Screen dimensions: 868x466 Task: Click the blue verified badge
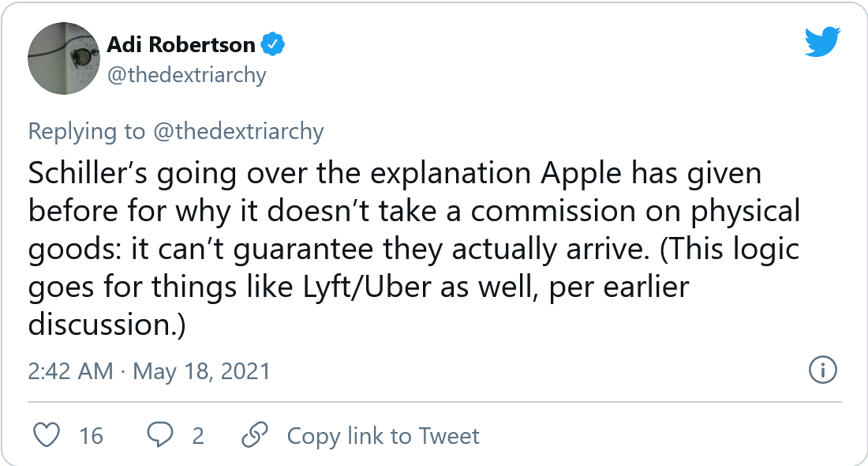pyautogui.click(x=273, y=45)
